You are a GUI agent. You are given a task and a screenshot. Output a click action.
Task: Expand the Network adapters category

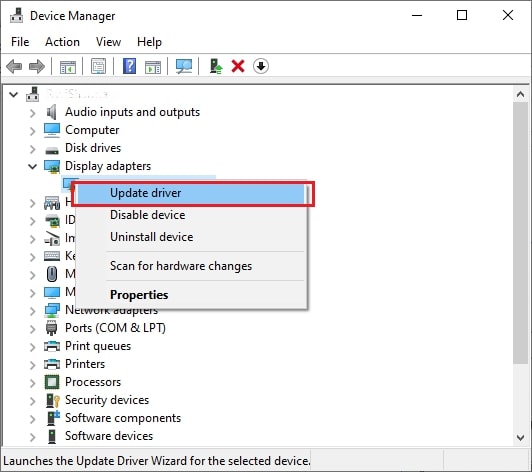pyautogui.click(x=32, y=310)
